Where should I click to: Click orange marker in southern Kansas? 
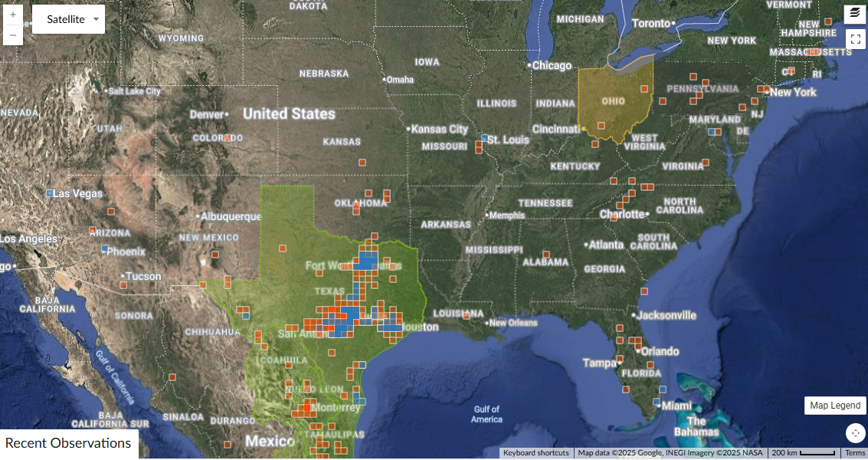pos(363,163)
